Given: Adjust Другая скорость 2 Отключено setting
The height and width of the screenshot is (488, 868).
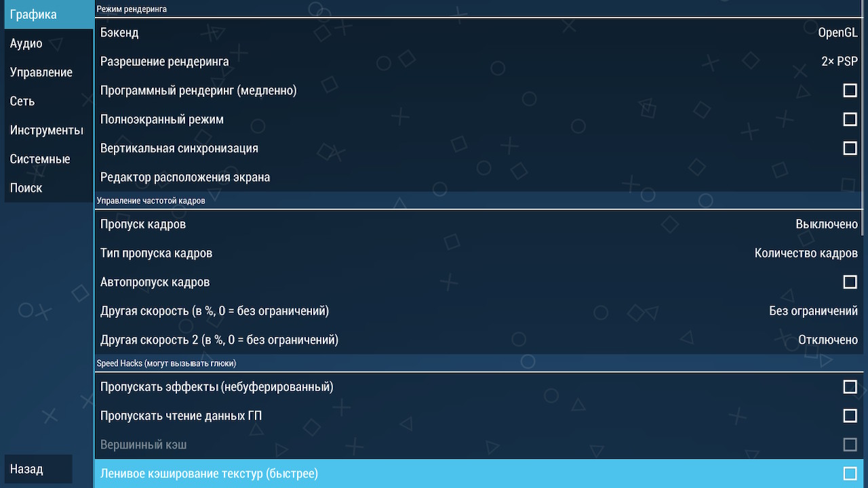Looking at the screenshot, I should point(479,340).
